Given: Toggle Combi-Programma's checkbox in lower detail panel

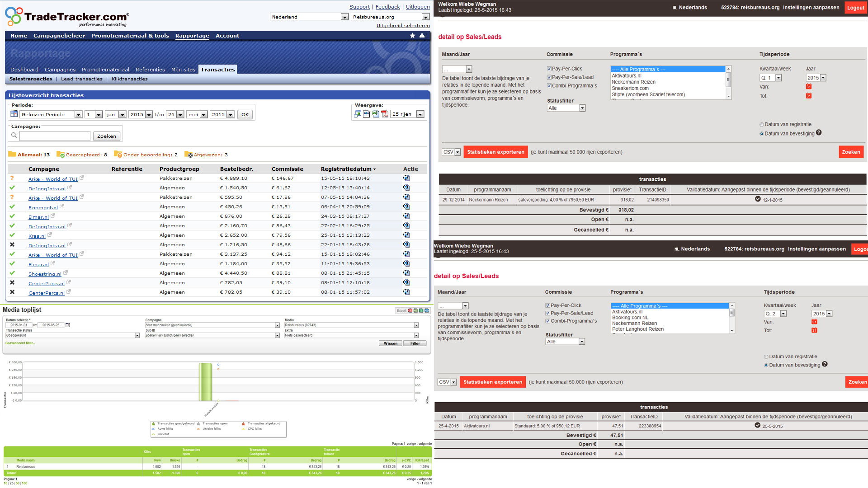Looking at the screenshot, I should point(548,321).
